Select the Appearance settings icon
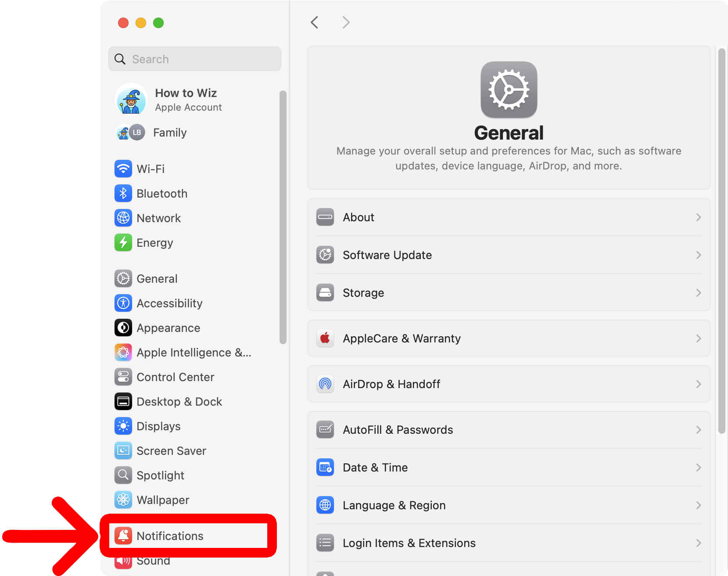Viewport: 728px width, 576px height. point(123,328)
